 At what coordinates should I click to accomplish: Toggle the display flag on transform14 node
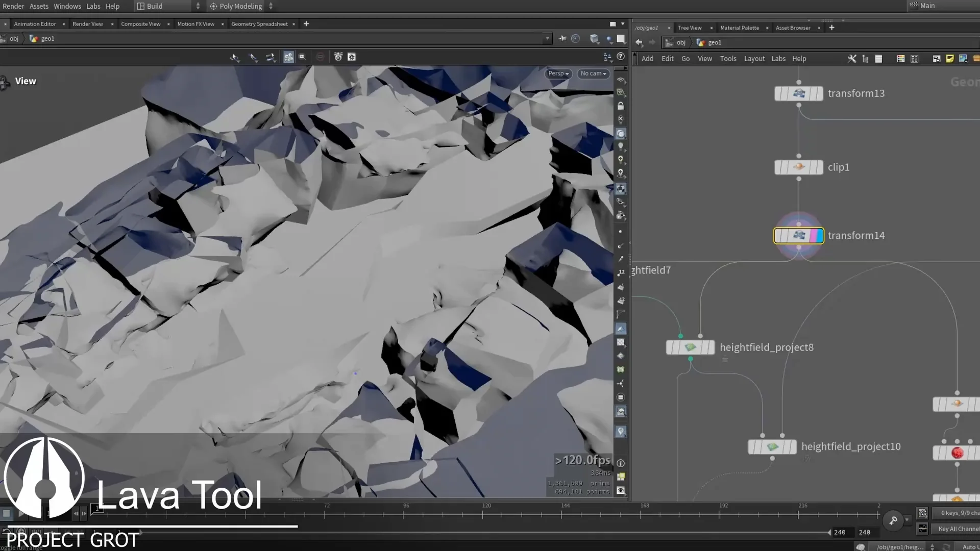click(819, 236)
